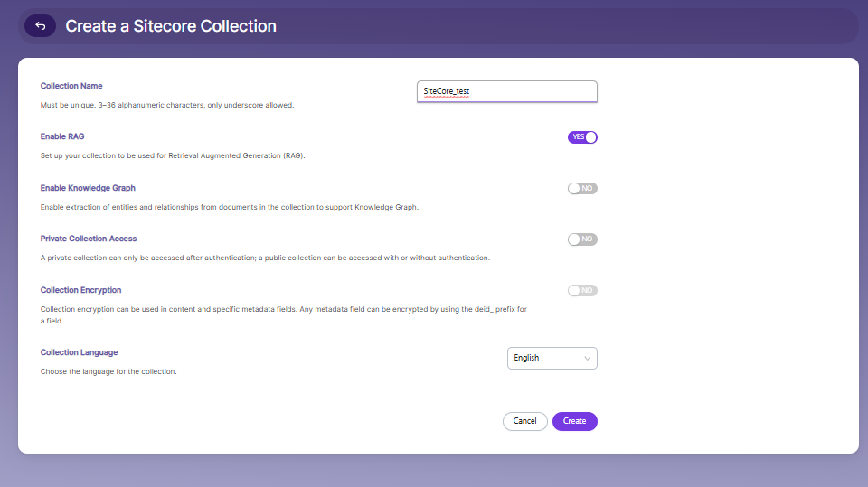
Task: Select the collection encryption metadata description
Action: click(x=283, y=315)
